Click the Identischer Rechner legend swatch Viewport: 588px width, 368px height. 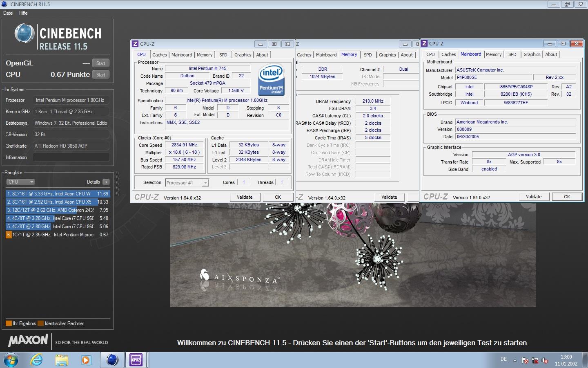pos(40,323)
